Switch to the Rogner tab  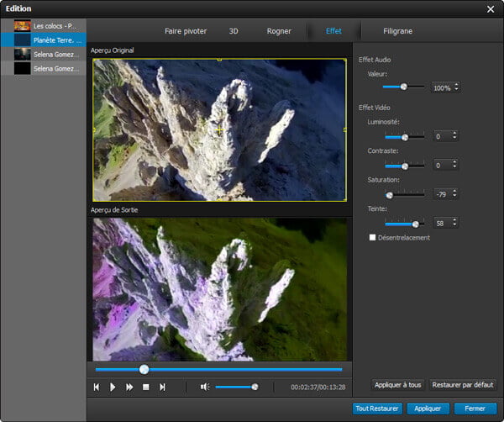point(278,31)
